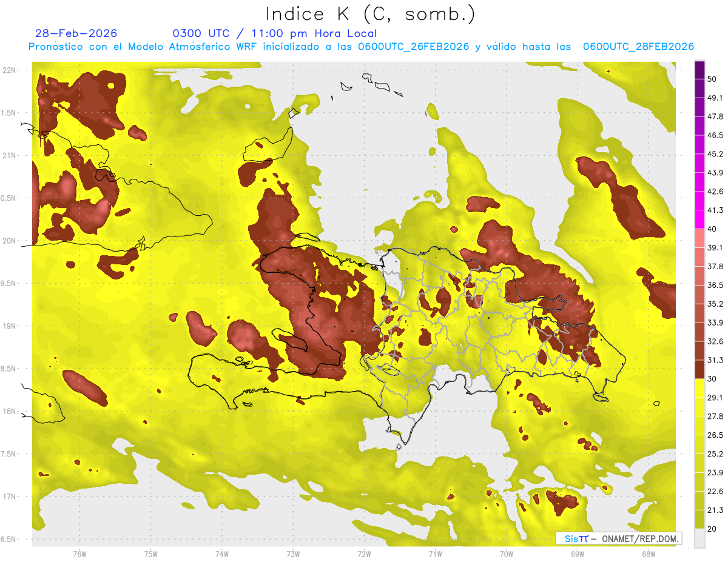Click the colorbar value "23.9"
The image size is (728, 562).
[x=716, y=472]
